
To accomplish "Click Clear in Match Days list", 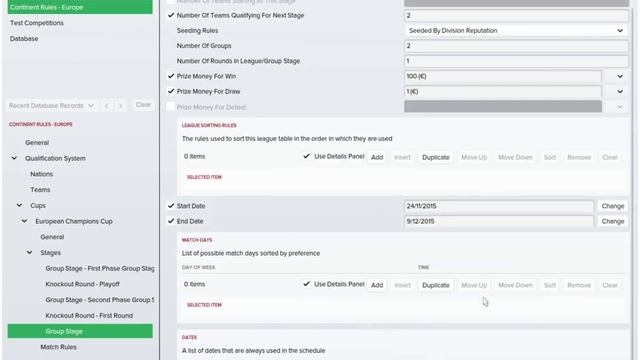I will point(610,285).
